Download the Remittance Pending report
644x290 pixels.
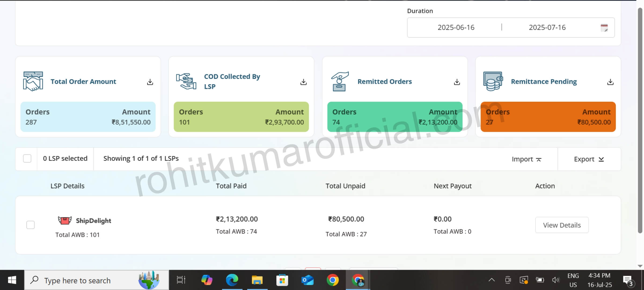point(610,82)
